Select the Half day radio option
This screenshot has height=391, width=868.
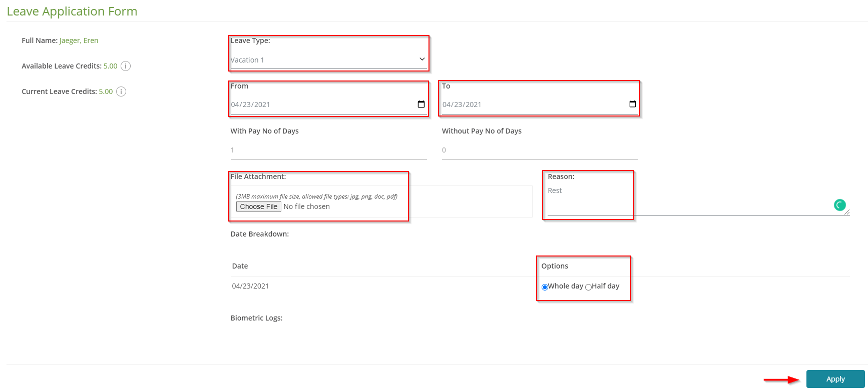pos(588,287)
